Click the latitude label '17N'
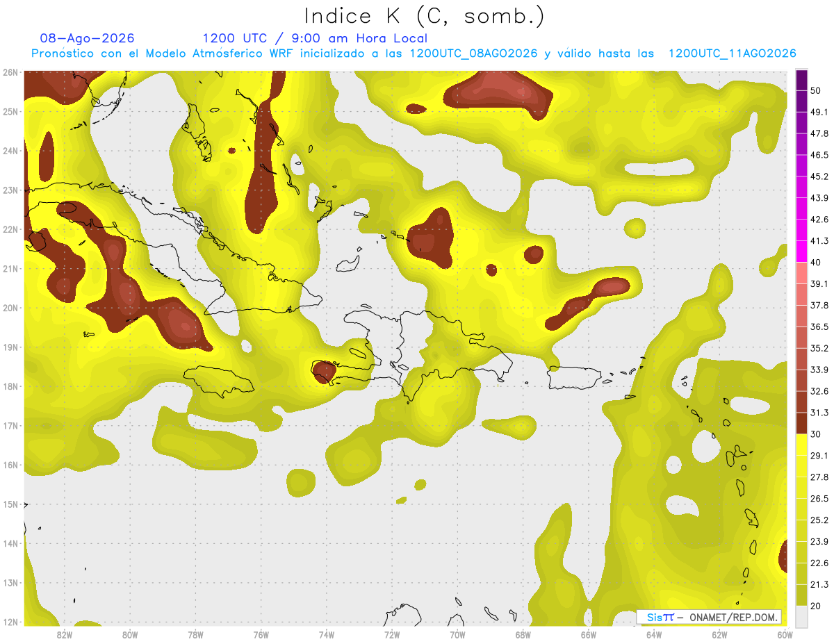Viewport: 834px width, 644px height. 10,426
